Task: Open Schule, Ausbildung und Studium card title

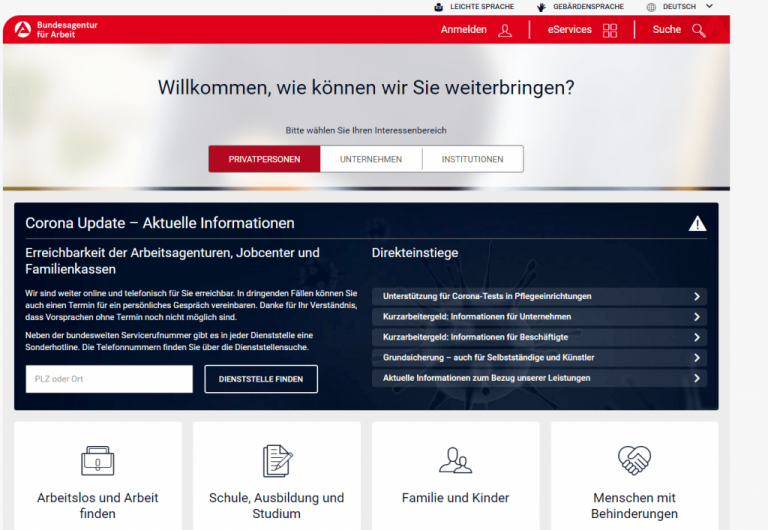Action: click(x=277, y=506)
